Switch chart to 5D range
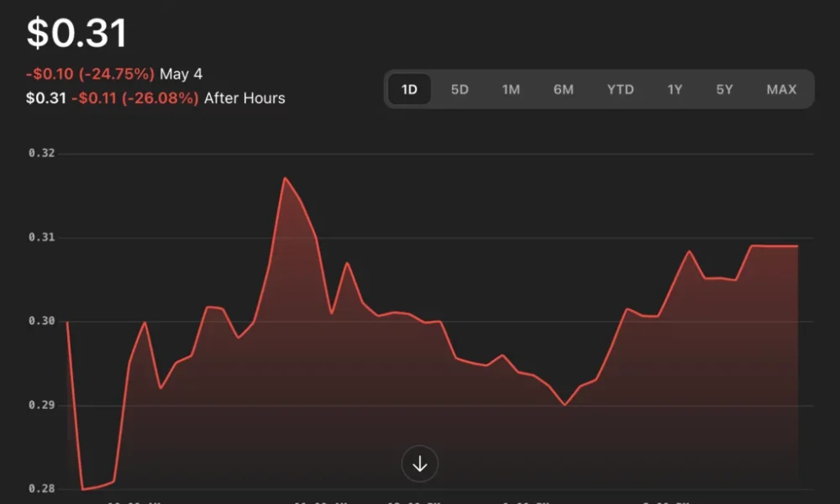840x504 pixels. pyautogui.click(x=459, y=89)
